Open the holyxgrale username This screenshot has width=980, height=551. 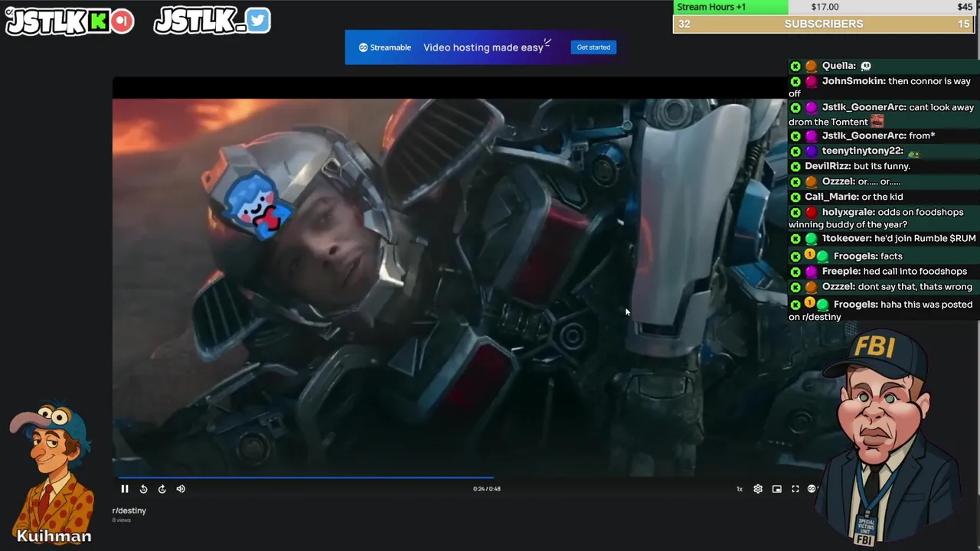(x=848, y=212)
